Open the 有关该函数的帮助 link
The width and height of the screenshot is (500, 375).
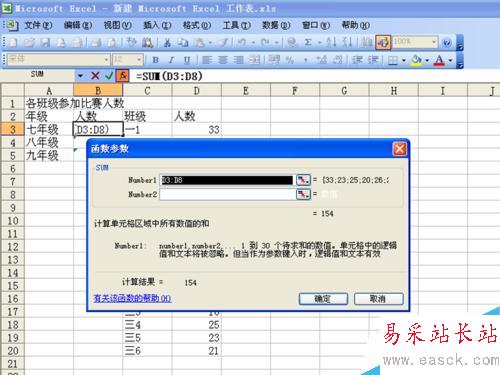(x=132, y=298)
